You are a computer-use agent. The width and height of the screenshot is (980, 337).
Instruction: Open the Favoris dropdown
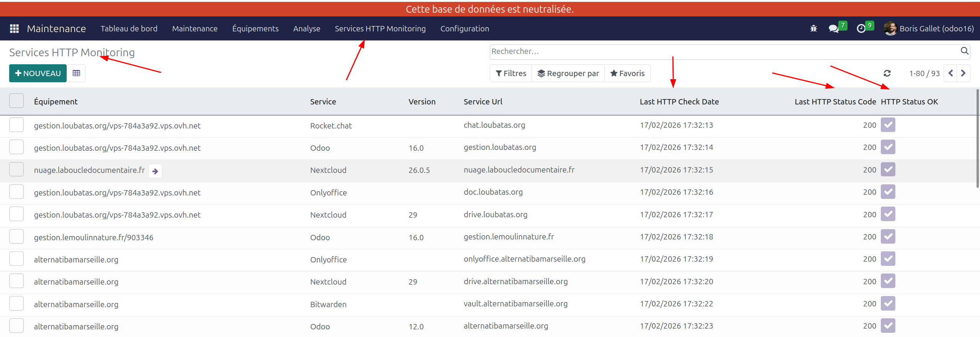pyautogui.click(x=627, y=73)
